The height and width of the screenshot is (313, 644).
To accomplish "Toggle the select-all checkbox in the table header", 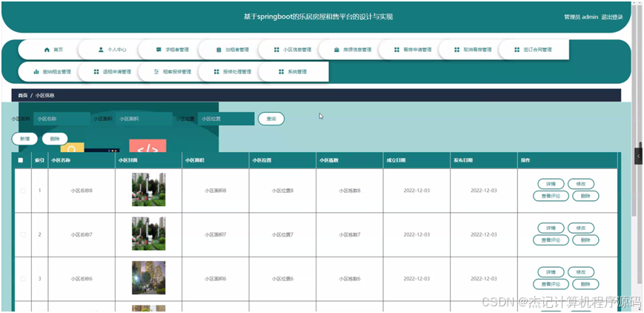I will (21, 160).
